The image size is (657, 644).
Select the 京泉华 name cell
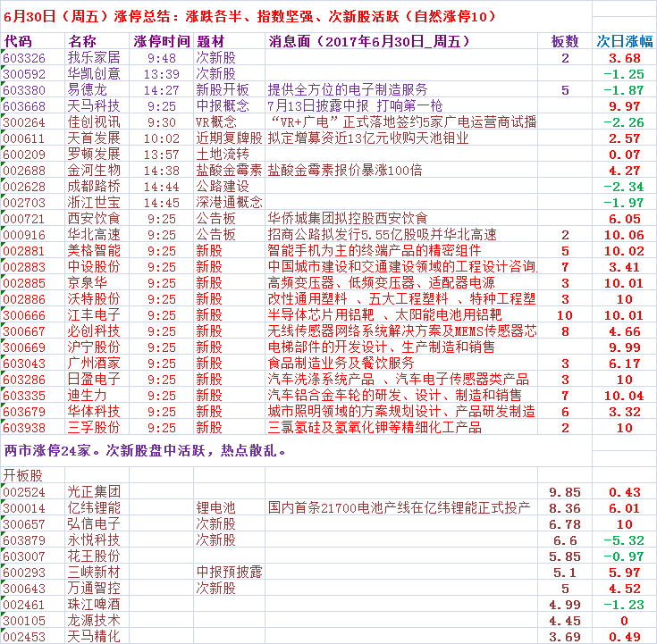[x=97, y=282]
